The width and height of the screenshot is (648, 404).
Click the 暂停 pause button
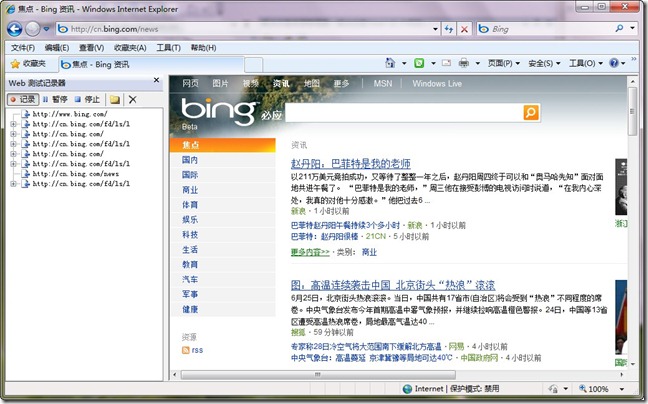pyautogui.click(x=55, y=99)
